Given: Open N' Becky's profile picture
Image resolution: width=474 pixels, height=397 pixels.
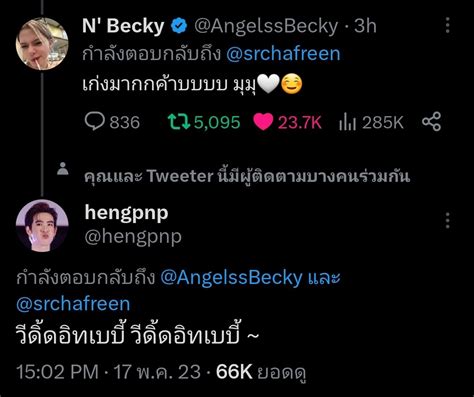Looking at the screenshot, I should click(x=42, y=44).
